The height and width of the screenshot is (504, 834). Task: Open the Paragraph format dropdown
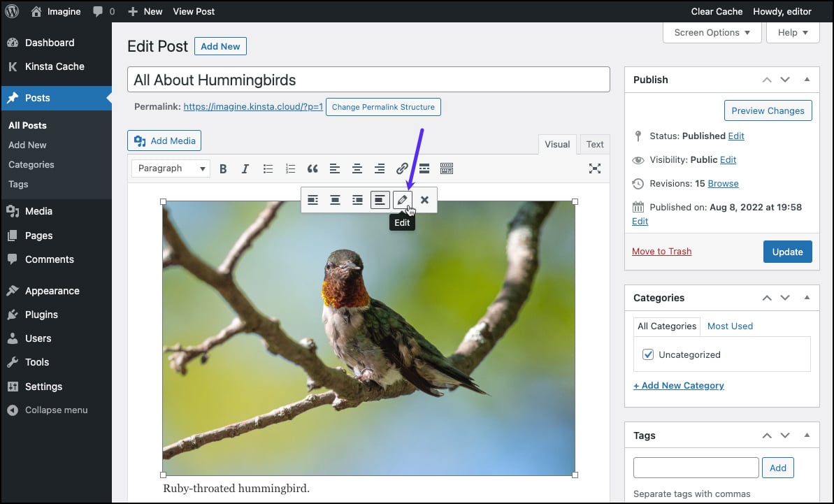click(170, 168)
